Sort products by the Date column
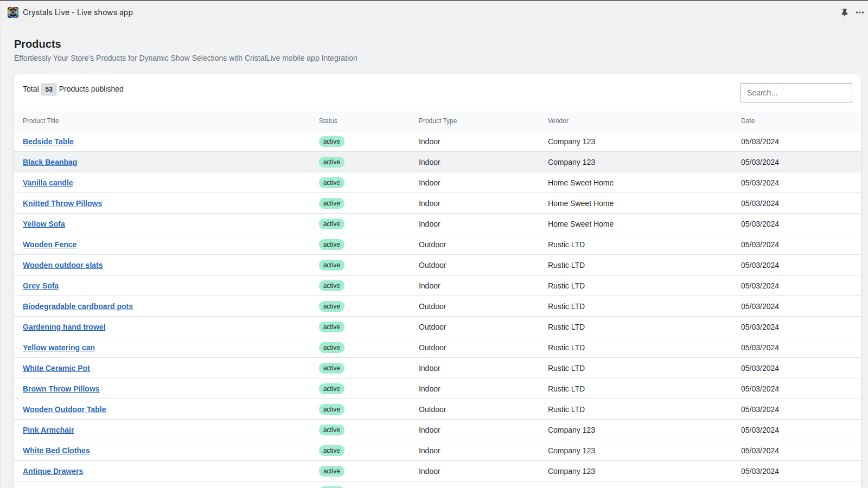The width and height of the screenshot is (868, 488). [x=748, y=120]
